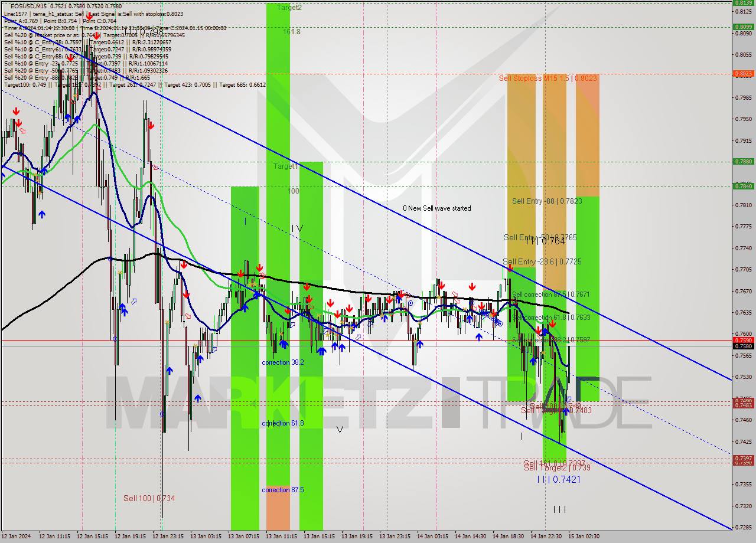This screenshot has height=543, width=756.
Task: Click the 'Sell Stoploss M15 1.5 | 0.8023' label
Action: [x=548, y=78]
